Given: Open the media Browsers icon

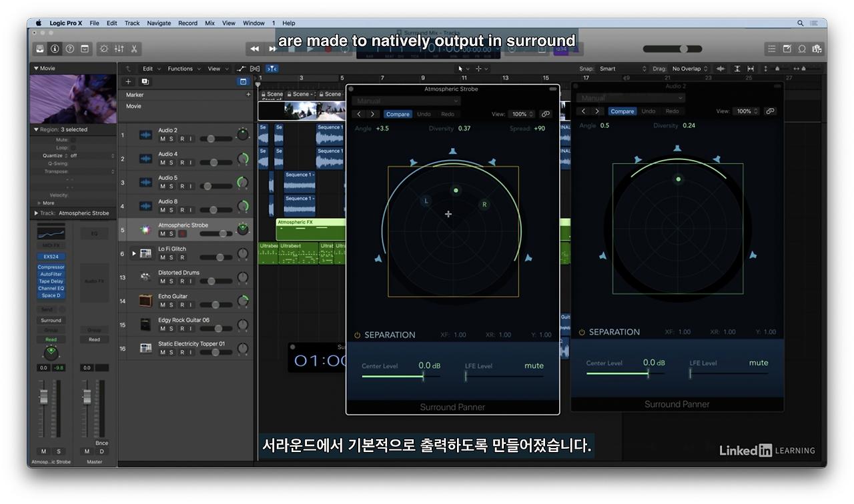Looking at the screenshot, I should click(817, 49).
